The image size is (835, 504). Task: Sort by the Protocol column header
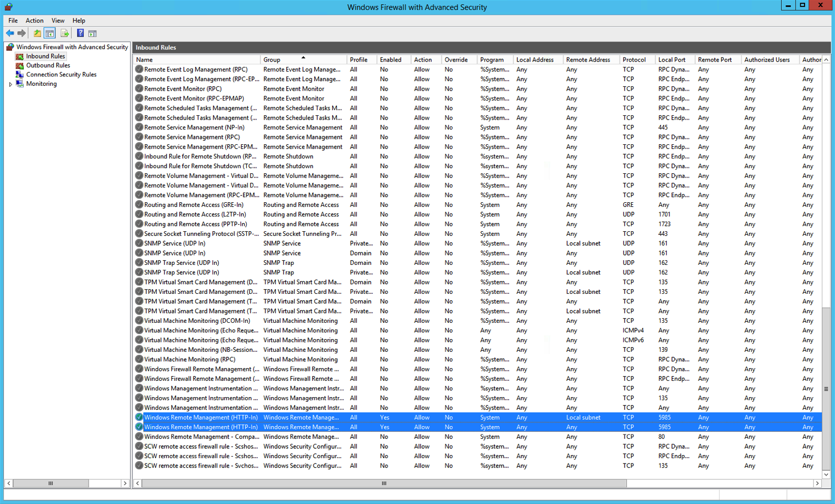[637, 60]
